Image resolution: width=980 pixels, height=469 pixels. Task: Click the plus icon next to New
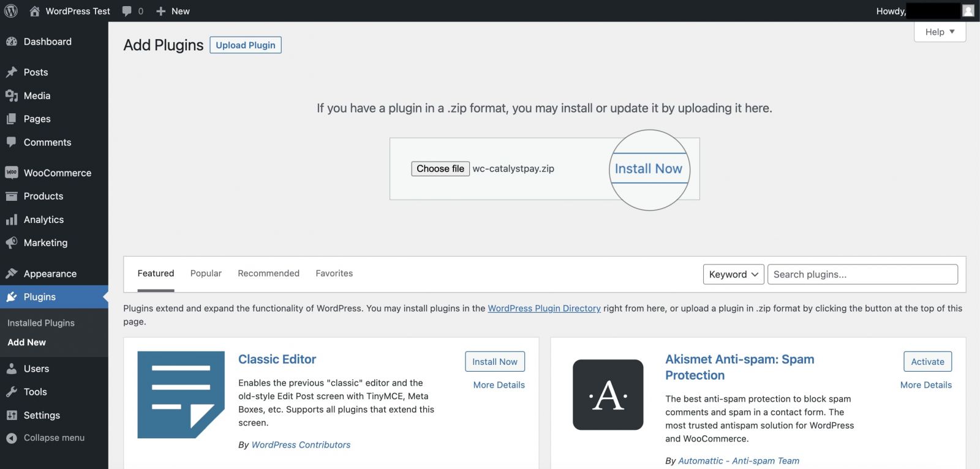(161, 11)
